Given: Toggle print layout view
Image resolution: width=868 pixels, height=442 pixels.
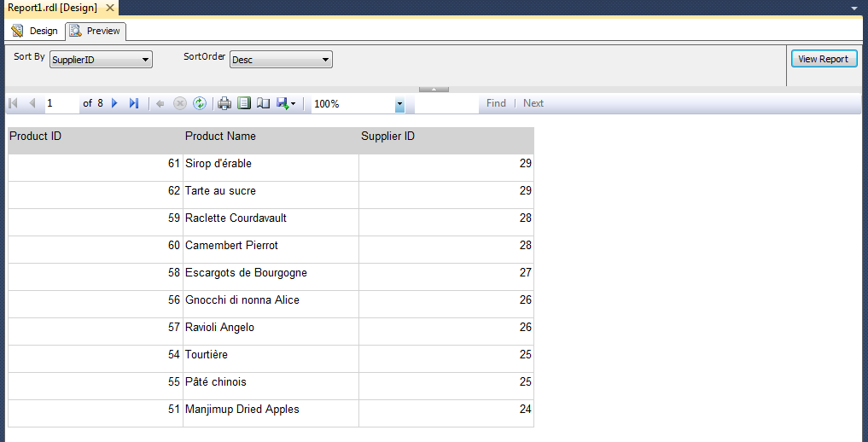Looking at the screenshot, I should (x=244, y=103).
